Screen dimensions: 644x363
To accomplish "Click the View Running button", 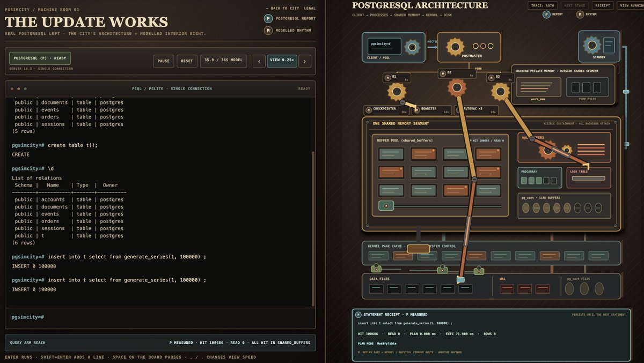I will coord(631,5).
